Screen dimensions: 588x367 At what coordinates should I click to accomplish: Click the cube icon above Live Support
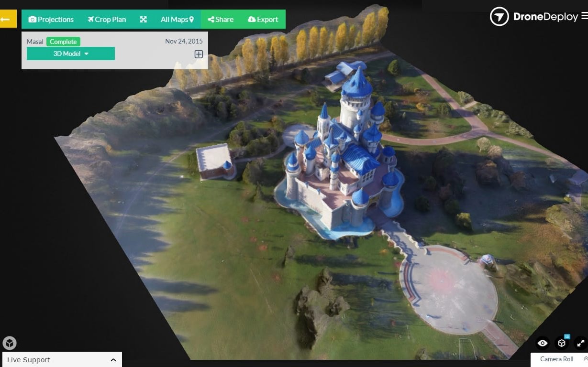click(x=10, y=343)
